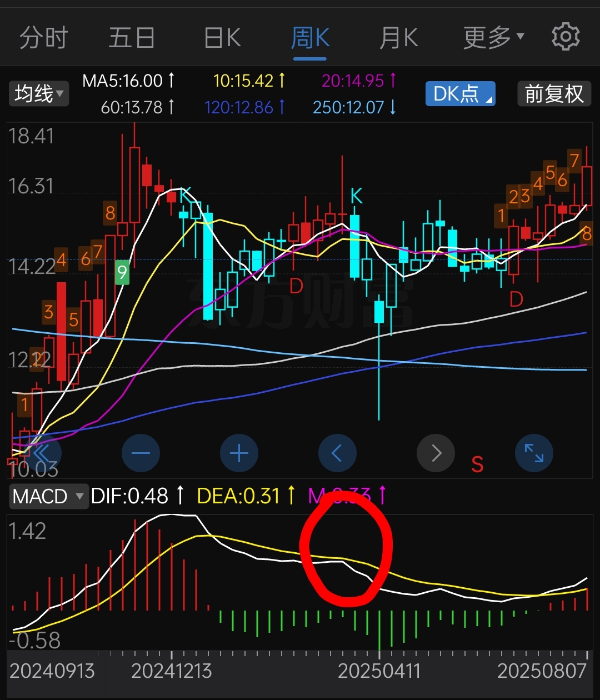Open the DK点 selector
The width and height of the screenshot is (600, 700).
pyautogui.click(x=461, y=93)
